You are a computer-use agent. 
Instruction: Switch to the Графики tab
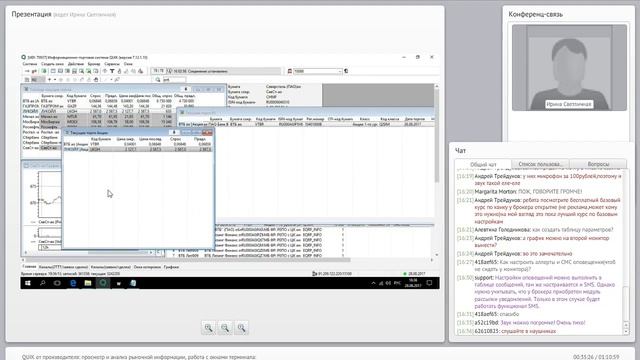pyautogui.click(x=171, y=267)
